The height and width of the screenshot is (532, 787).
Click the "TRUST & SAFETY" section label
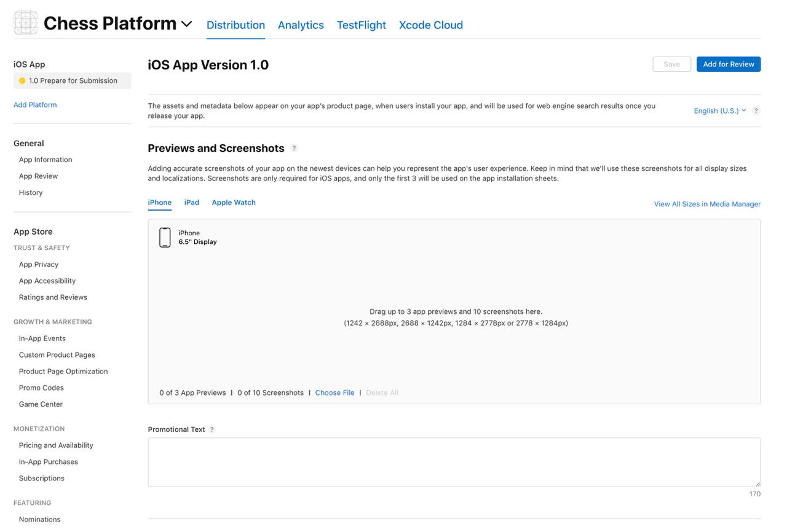pyautogui.click(x=42, y=248)
